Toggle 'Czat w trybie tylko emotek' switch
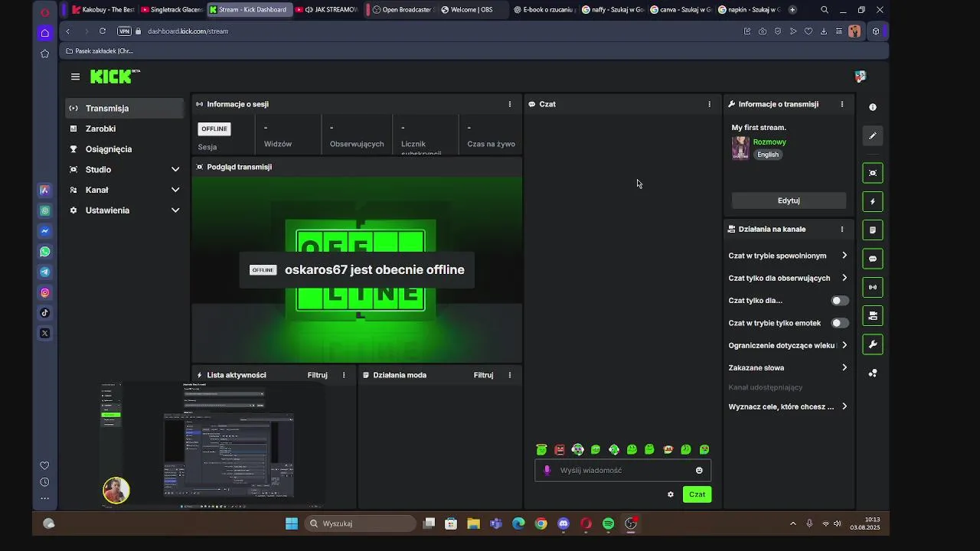Viewport: 980px width, 551px height. coord(840,323)
